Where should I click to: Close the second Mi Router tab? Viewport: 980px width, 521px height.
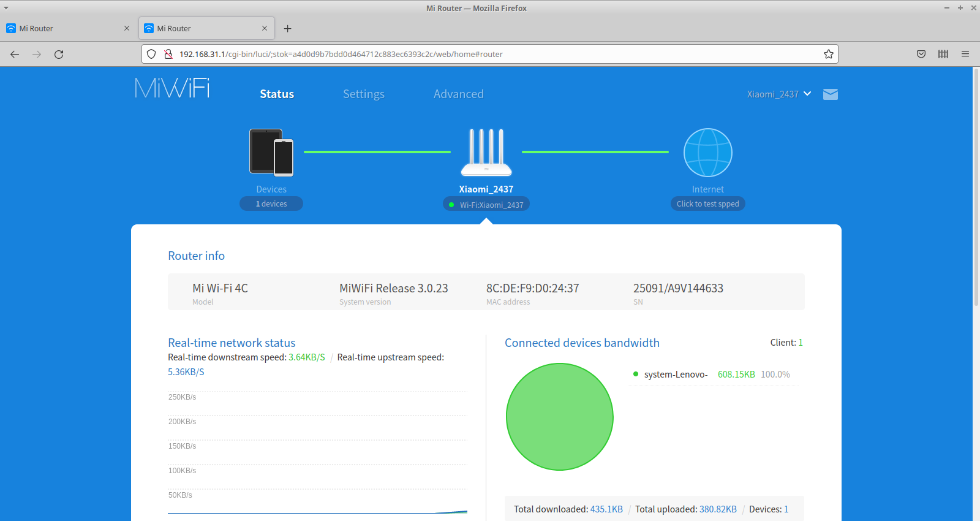tap(265, 28)
